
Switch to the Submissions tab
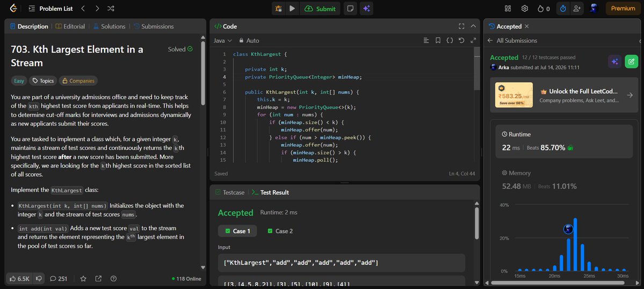click(x=154, y=26)
